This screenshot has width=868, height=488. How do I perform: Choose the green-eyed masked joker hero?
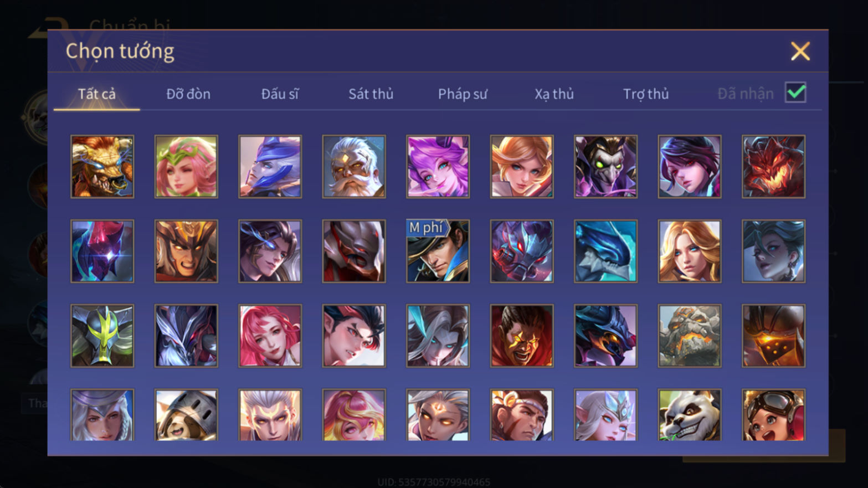[x=605, y=167]
